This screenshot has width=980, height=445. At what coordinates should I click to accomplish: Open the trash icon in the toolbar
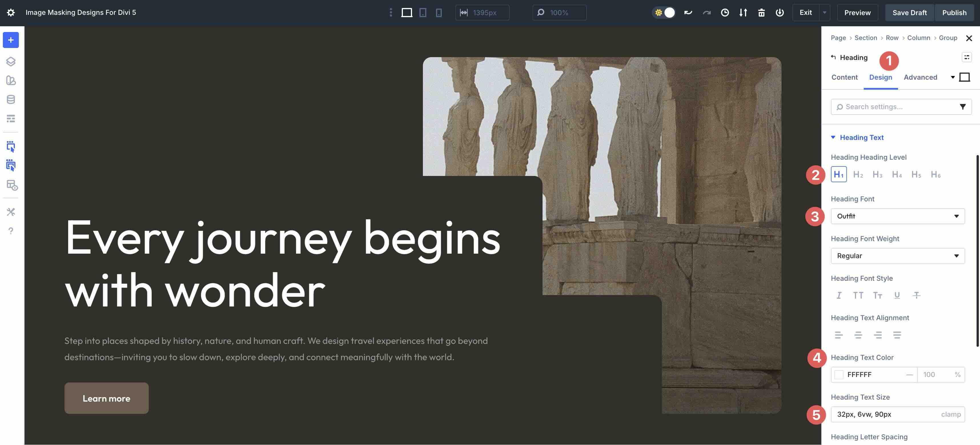coord(761,13)
